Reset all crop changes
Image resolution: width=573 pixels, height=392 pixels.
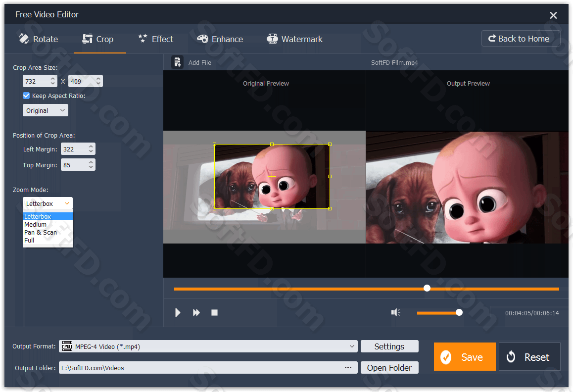tap(529, 356)
